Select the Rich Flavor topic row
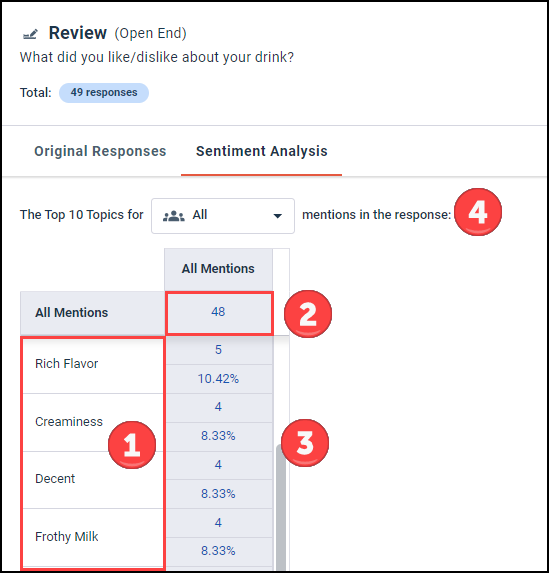Screen dimensions: 549x573 93,365
